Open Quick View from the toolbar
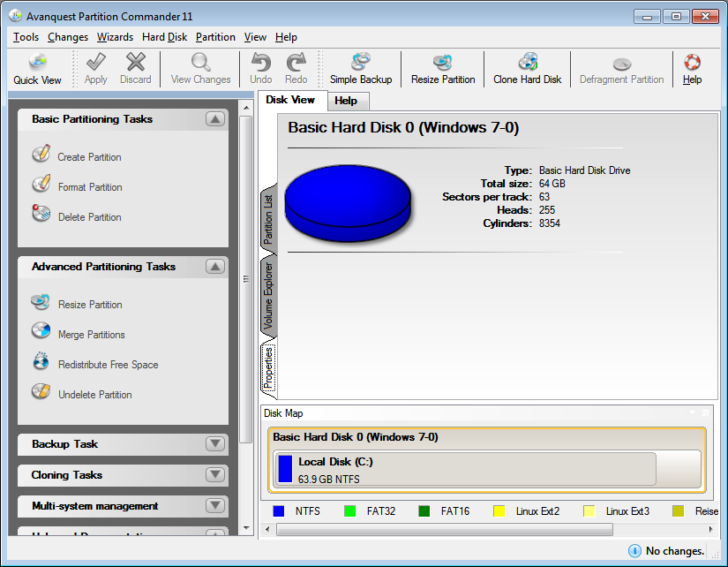The height and width of the screenshot is (567, 728). tap(37, 69)
